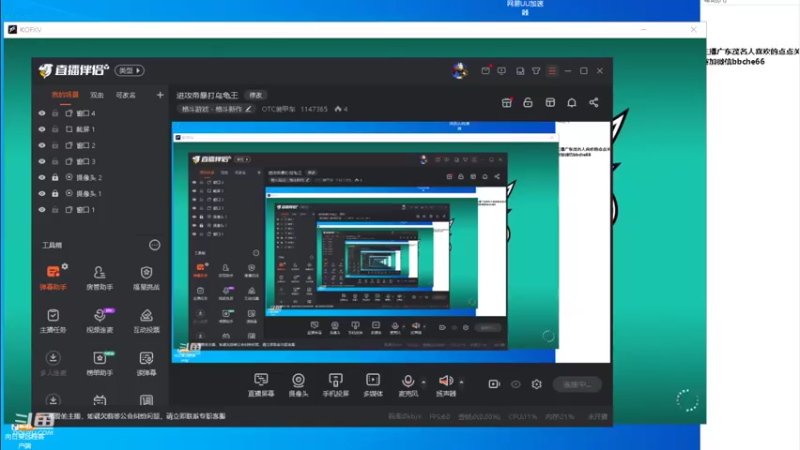Click the FPS:60 status readout
The width and height of the screenshot is (800, 450).
coord(439,417)
